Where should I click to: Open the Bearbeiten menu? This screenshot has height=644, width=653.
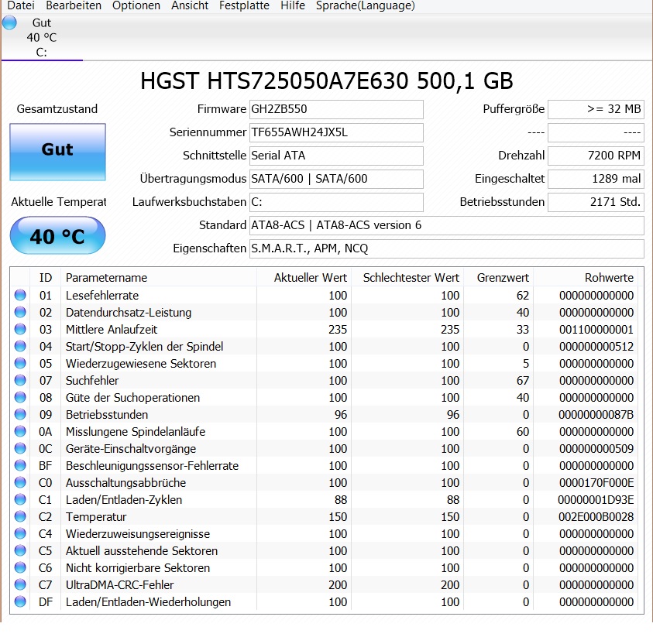pyautogui.click(x=74, y=5)
